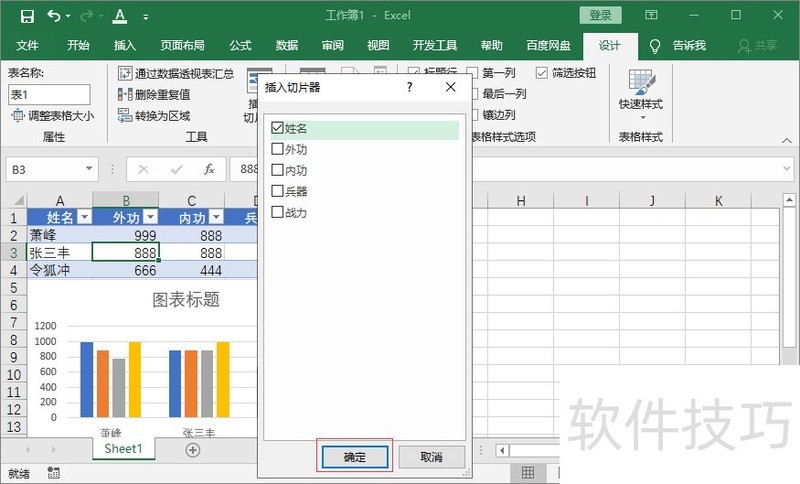
Task: Click the help question mark in 插入切片器 dialog
Action: pos(409,87)
